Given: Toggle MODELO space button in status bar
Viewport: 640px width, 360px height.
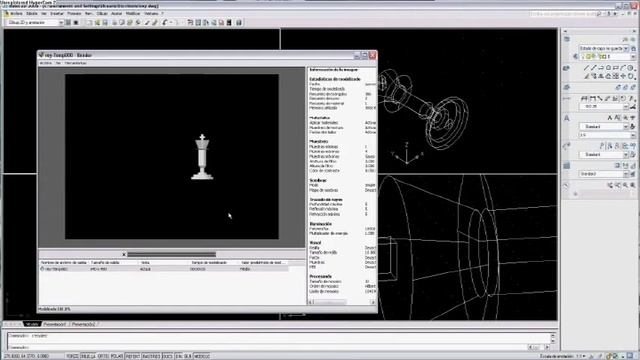Looking at the screenshot, I should coord(202,356).
